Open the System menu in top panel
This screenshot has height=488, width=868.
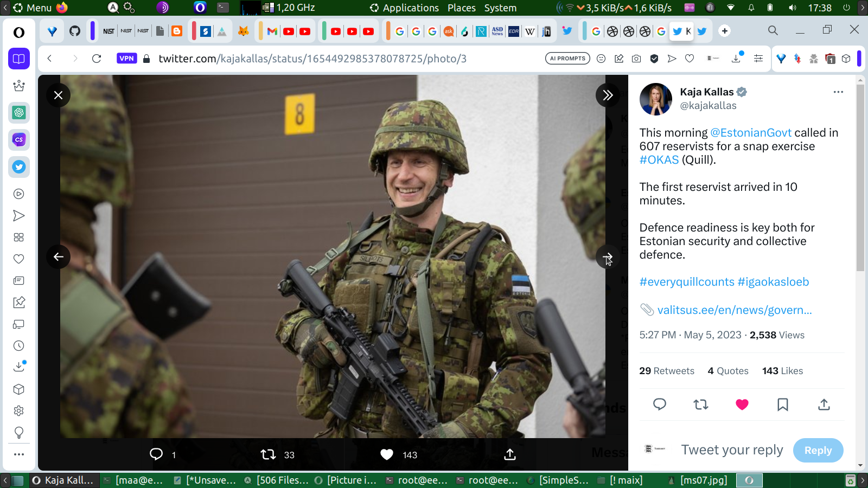(500, 8)
